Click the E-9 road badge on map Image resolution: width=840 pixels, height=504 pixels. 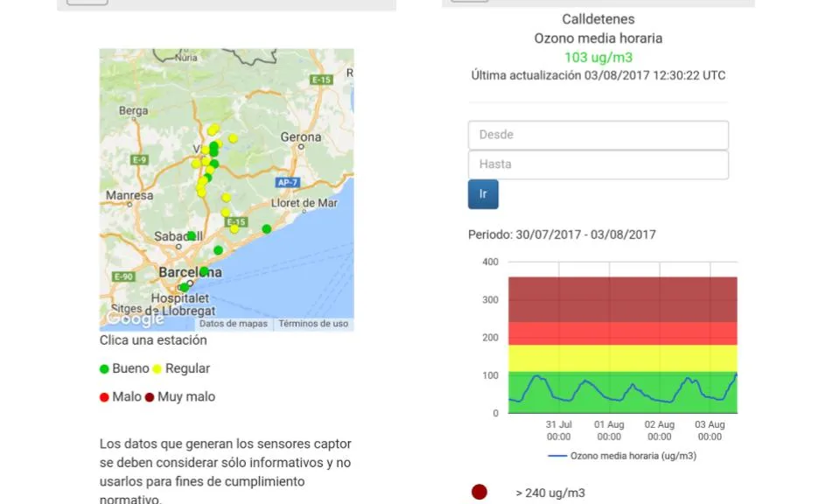click(x=139, y=159)
